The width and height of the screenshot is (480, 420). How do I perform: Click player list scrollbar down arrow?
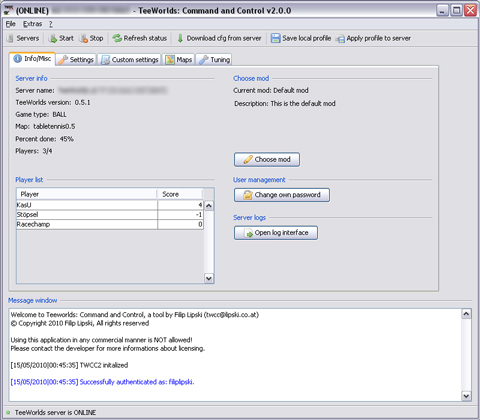(x=209, y=278)
